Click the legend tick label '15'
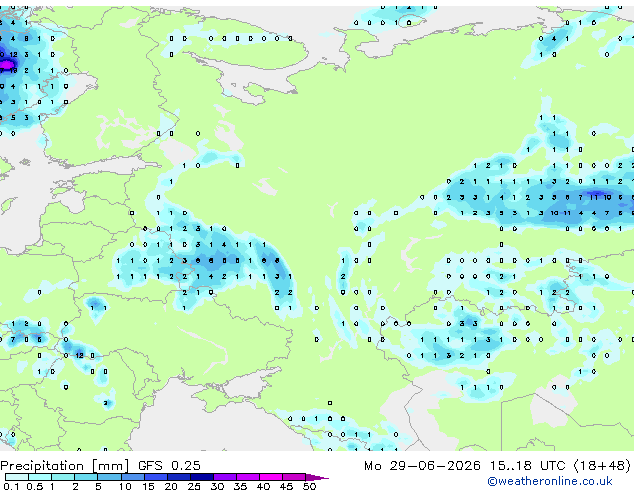The image size is (634, 490). coord(148,486)
